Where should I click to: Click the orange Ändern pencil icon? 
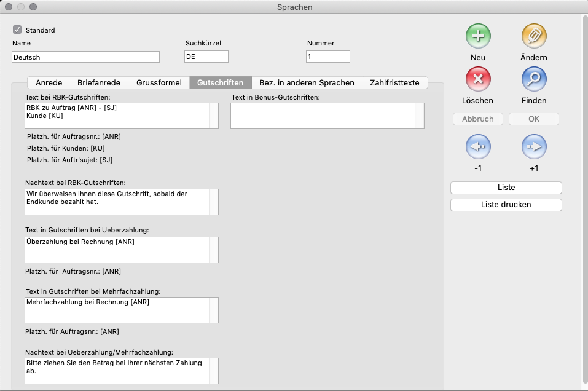coord(534,36)
